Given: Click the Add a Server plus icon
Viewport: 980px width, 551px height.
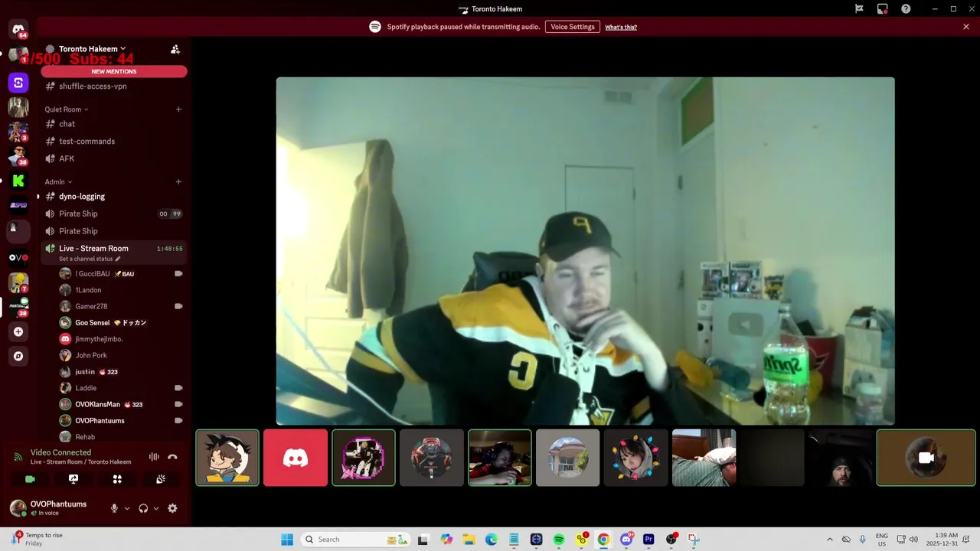Looking at the screenshot, I should pos(18,331).
